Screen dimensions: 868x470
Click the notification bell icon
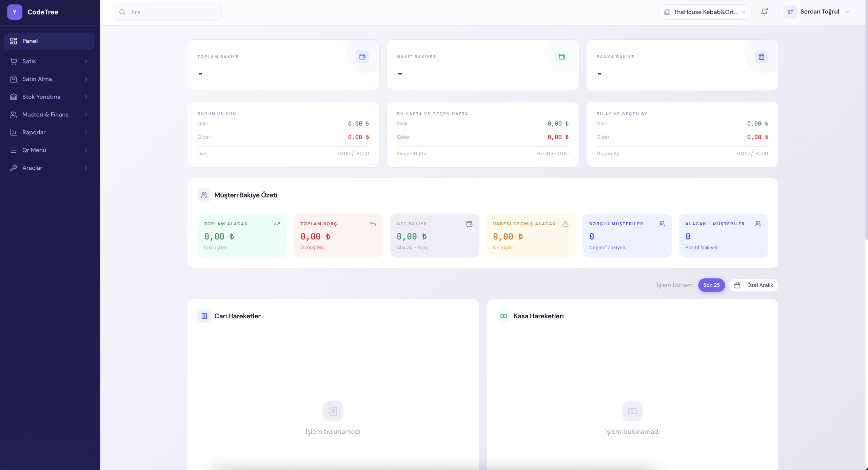[x=764, y=12]
